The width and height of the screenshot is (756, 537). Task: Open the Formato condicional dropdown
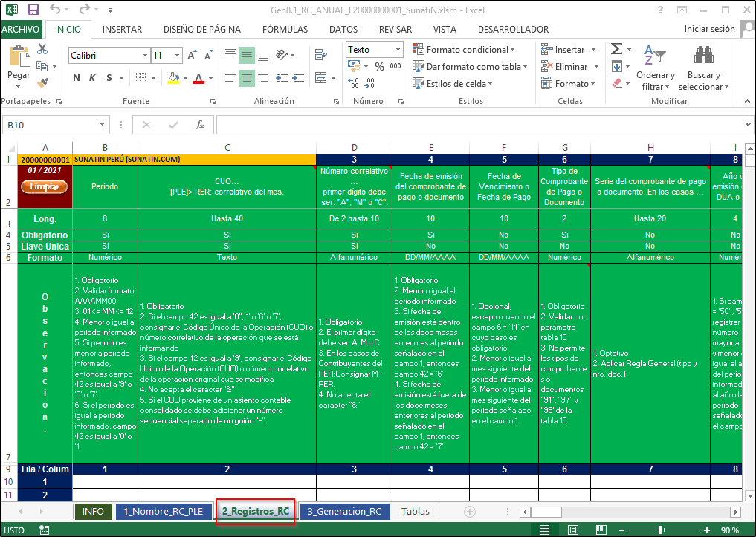[465, 50]
